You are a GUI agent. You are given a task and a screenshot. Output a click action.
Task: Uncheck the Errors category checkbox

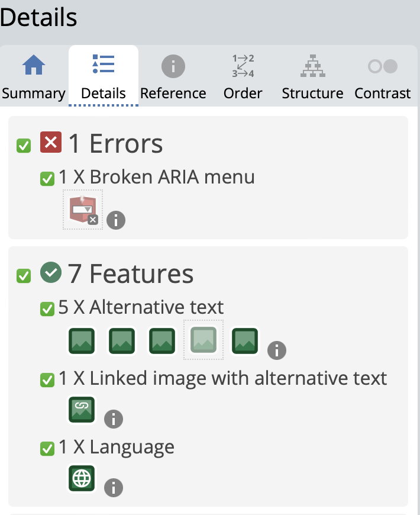(24, 146)
